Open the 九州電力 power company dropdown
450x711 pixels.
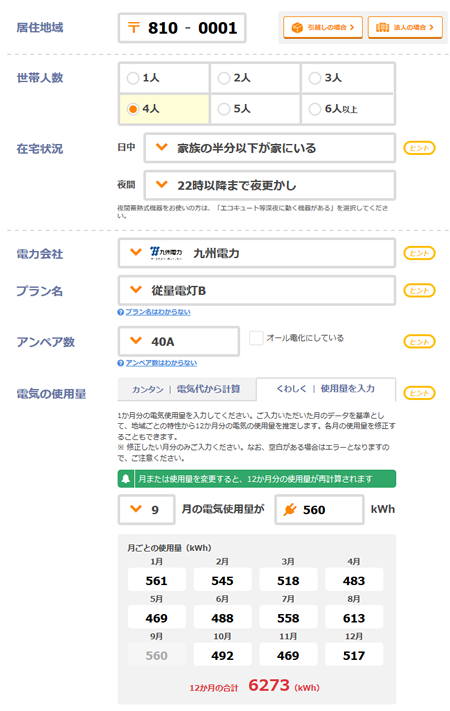(257, 253)
